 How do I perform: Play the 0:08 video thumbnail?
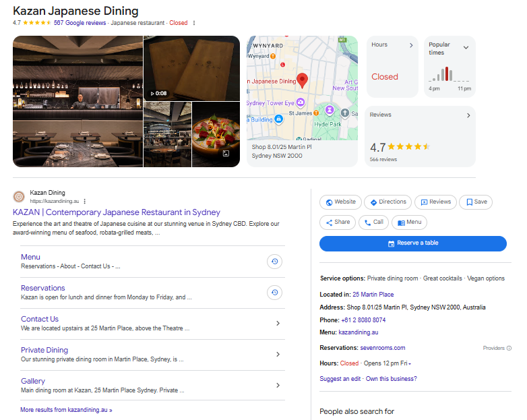pyautogui.click(x=191, y=67)
